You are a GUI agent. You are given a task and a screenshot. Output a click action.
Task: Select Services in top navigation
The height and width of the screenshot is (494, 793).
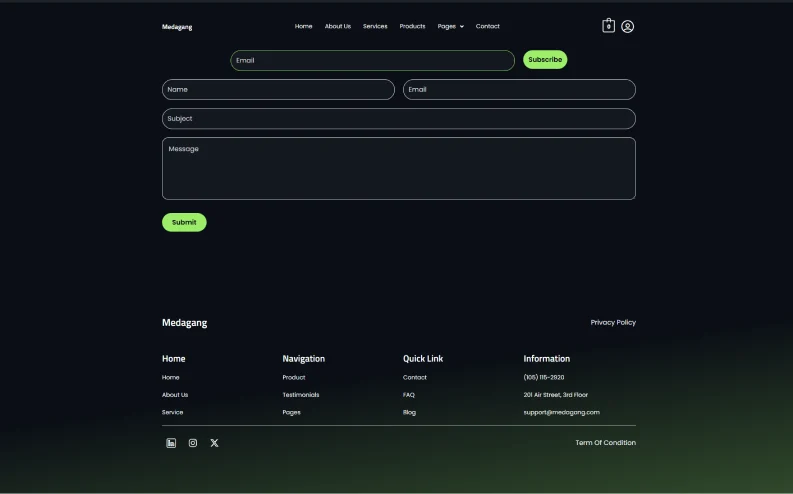click(x=375, y=26)
